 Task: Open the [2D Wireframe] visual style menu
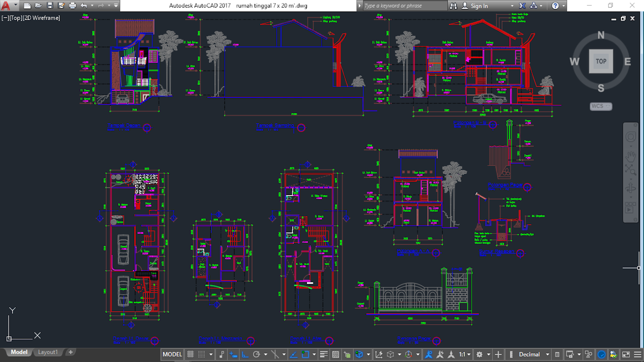coord(42,18)
